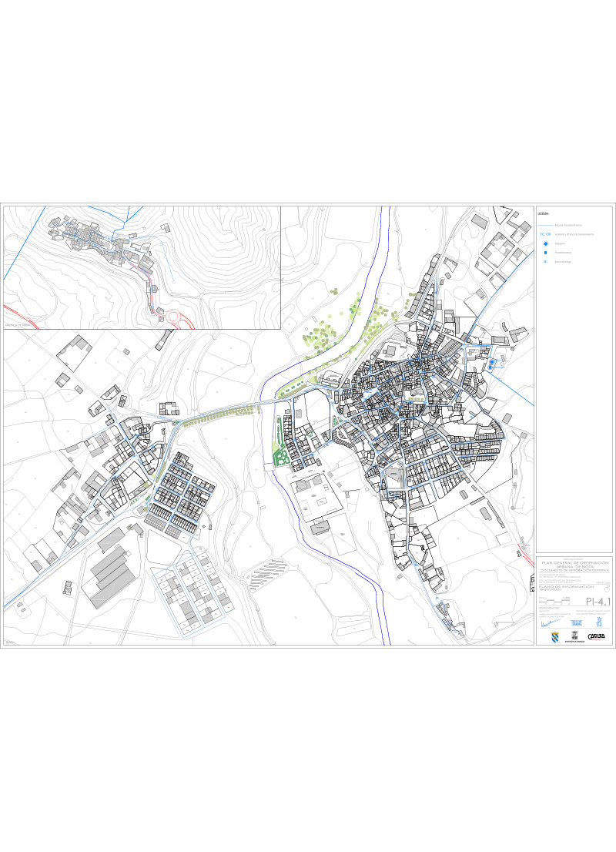Click the red roundabout in the inset map

[174, 317]
